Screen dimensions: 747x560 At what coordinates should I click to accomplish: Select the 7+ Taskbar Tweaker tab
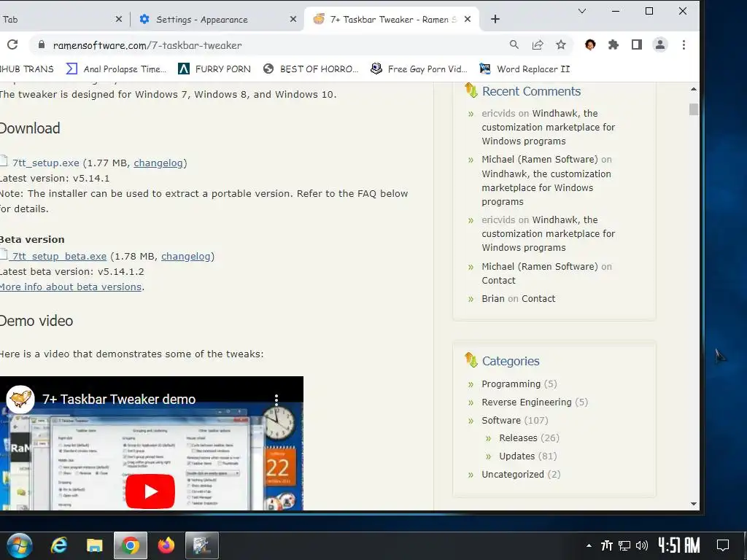click(x=392, y=19)
